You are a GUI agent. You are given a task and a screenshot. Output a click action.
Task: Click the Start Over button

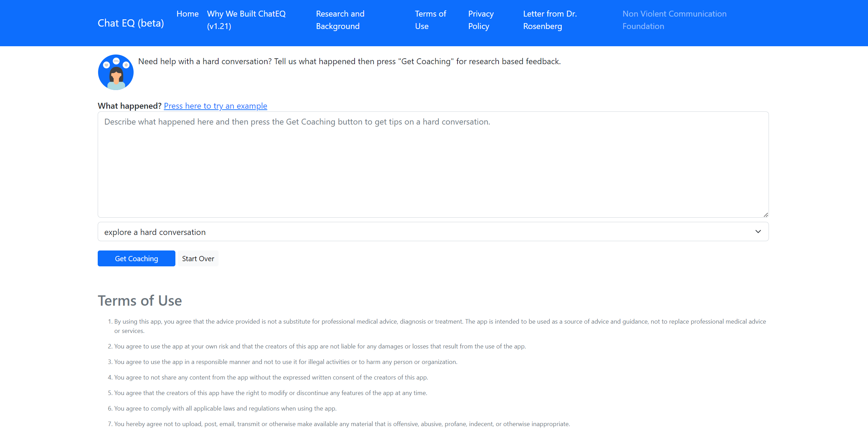(x=198, y=258)
